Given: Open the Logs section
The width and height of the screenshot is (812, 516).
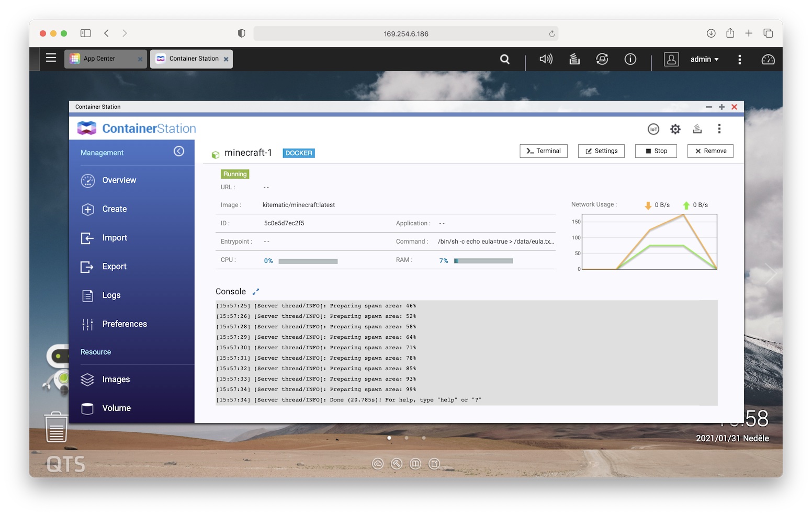Looking at the screenshot, I should pyautogui.click(x=111, y=295).
